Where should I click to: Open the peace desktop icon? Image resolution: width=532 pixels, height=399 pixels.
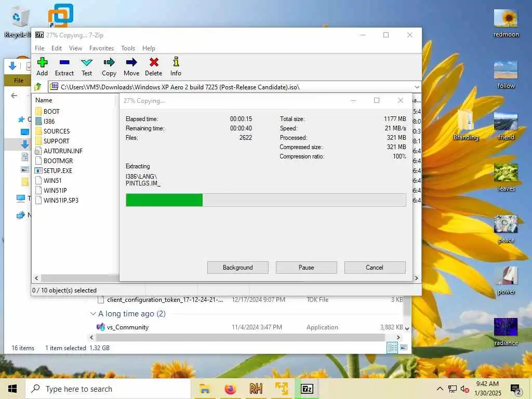click(506, 229)
